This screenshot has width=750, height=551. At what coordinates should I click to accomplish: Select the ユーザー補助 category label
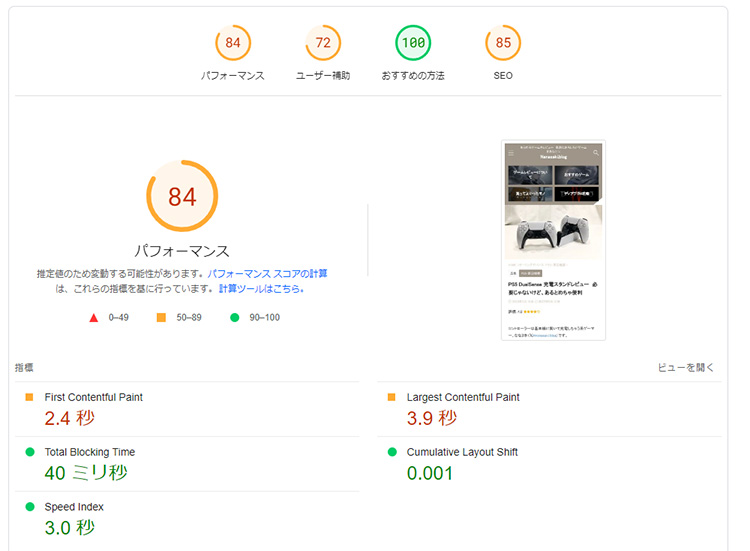tap(323, 76)
